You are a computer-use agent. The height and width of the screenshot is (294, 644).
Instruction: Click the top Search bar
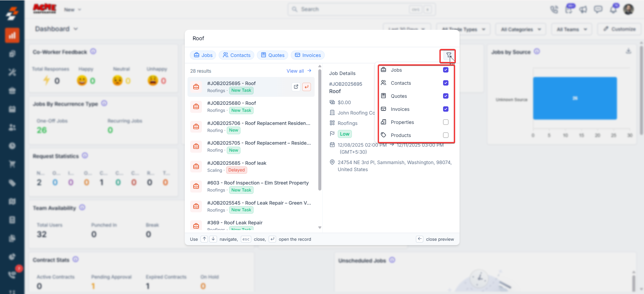click(x=362, y=9)
